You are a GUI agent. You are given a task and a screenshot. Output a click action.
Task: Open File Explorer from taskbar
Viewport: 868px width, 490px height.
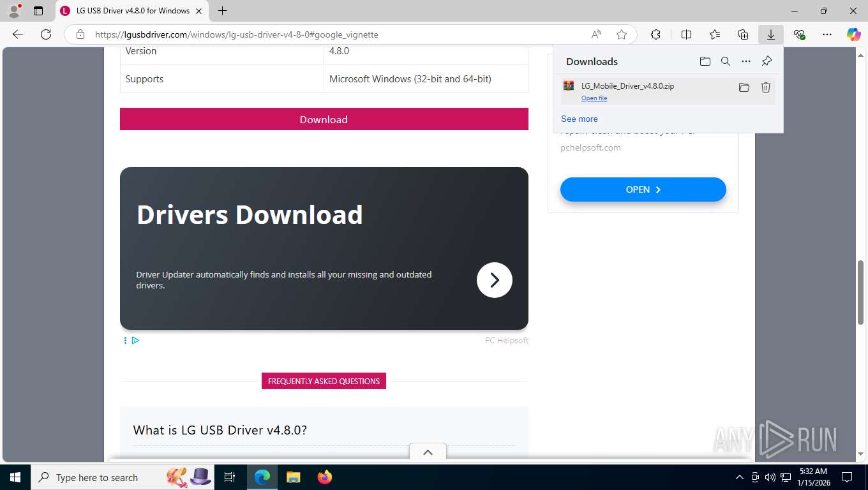click(293, 477)
